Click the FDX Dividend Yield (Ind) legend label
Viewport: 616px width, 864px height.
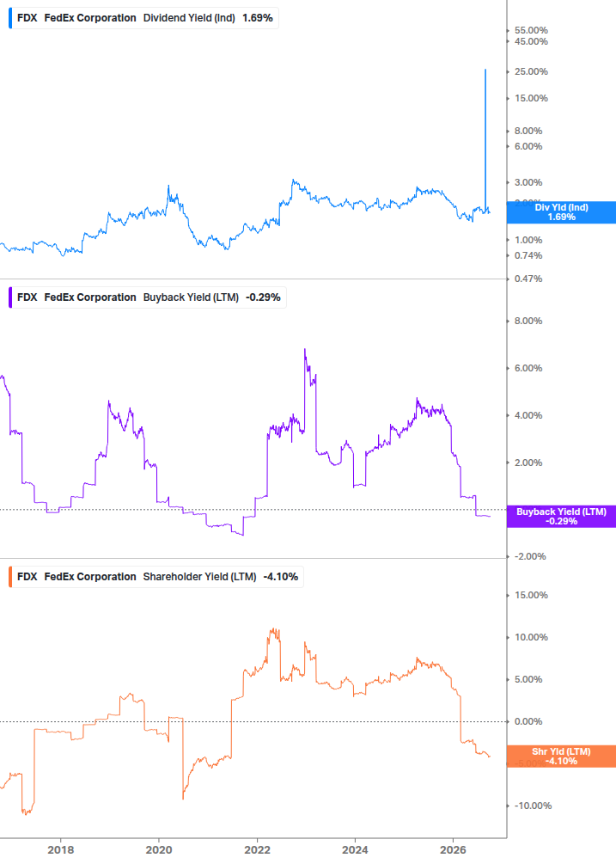coord(144,18)
